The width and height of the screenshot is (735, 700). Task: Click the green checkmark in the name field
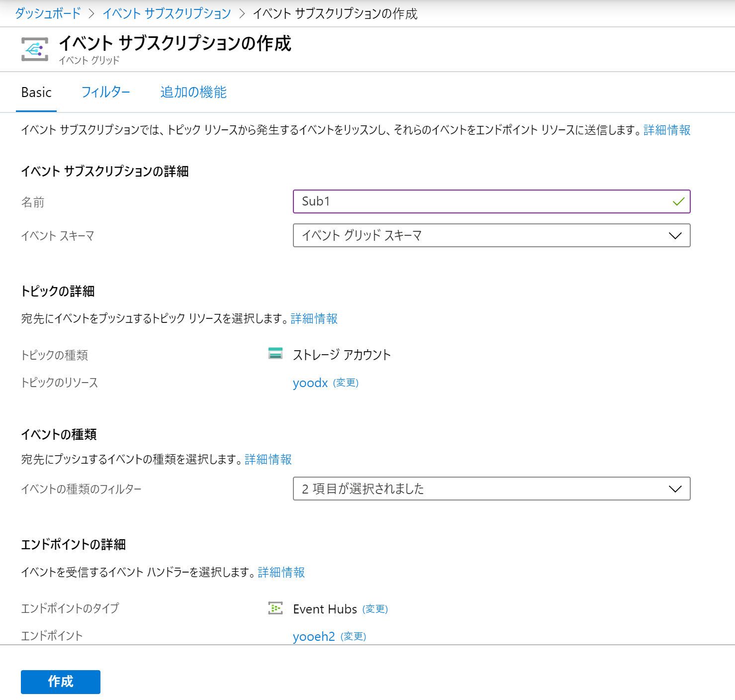tap(678, 201)
